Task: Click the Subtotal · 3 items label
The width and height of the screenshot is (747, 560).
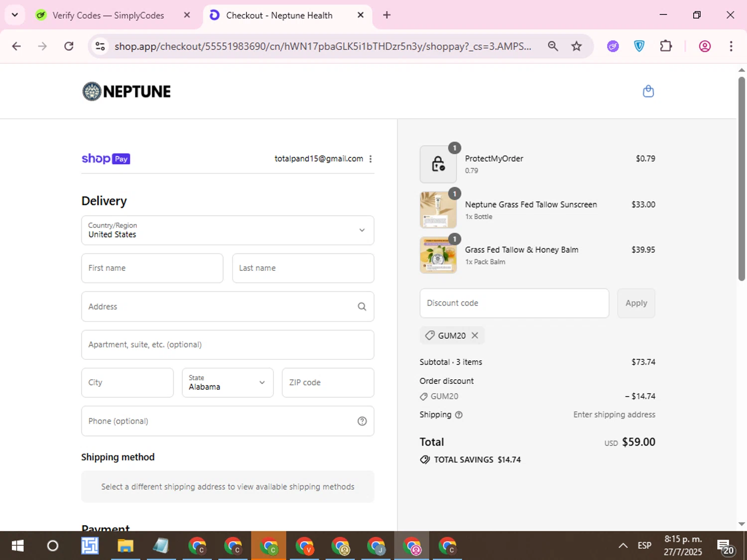Action: [451, 362]
